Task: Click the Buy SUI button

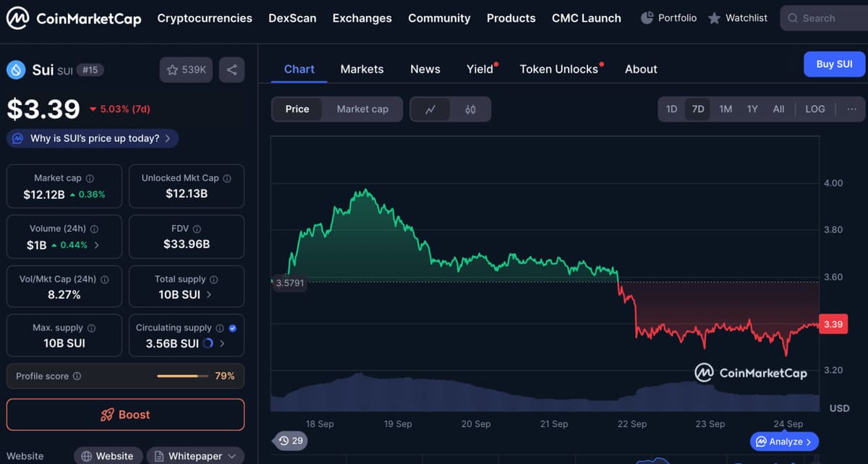Action: click(834, 64)
